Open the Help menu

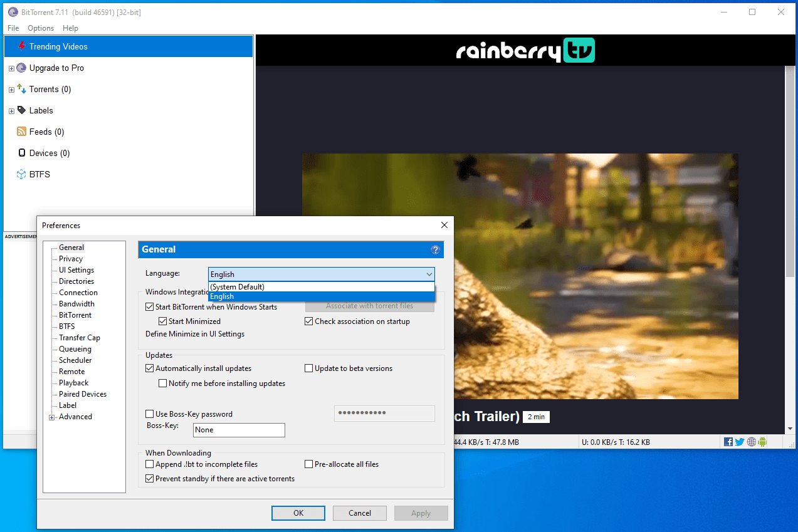70,28
